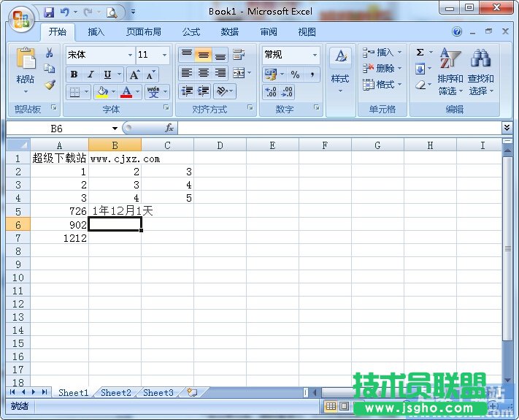Switch to the Sheet2 worksheet tab

click(116, 392)
